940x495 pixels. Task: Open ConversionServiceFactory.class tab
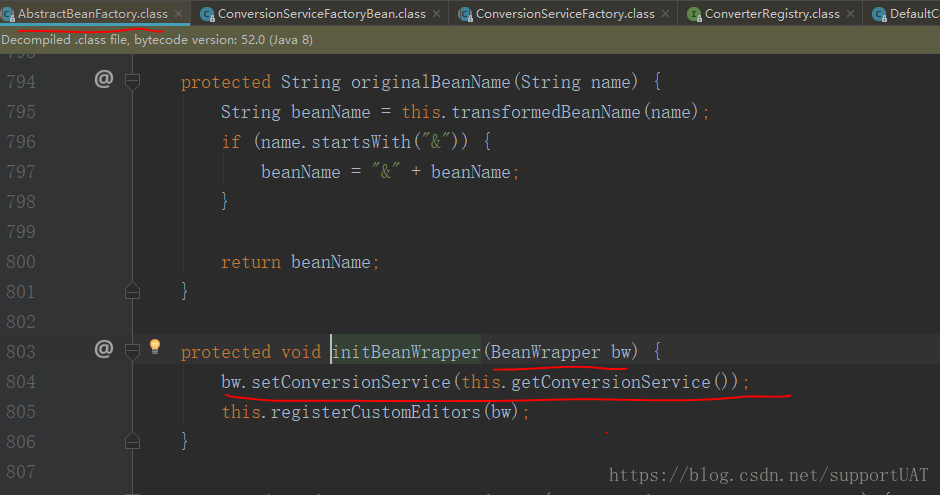565,13
